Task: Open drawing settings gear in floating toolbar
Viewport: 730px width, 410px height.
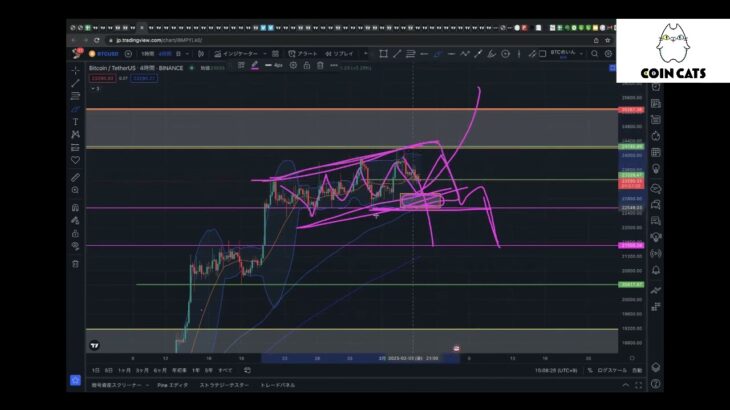Action: coord(293,66)
